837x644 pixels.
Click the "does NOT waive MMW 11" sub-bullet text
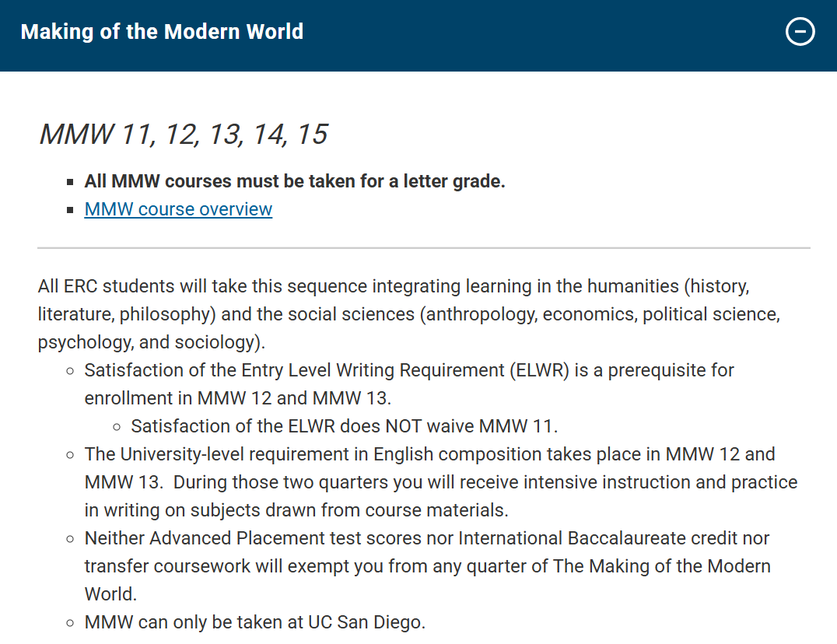tap(344, 426)
